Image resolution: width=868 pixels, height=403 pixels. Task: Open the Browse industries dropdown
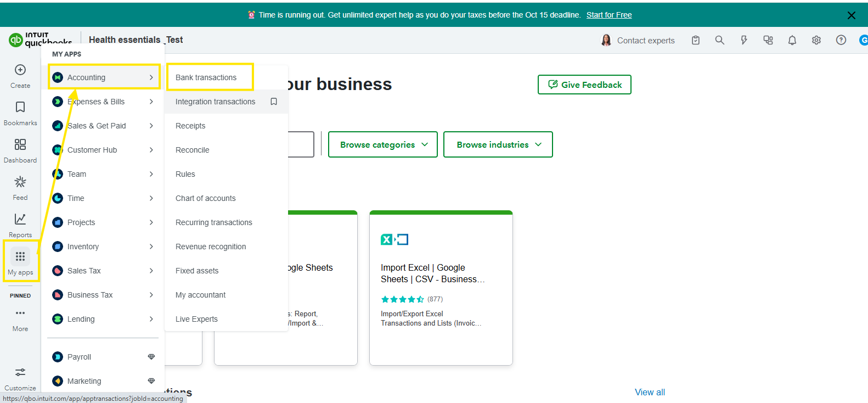click(x=498, y=144)
